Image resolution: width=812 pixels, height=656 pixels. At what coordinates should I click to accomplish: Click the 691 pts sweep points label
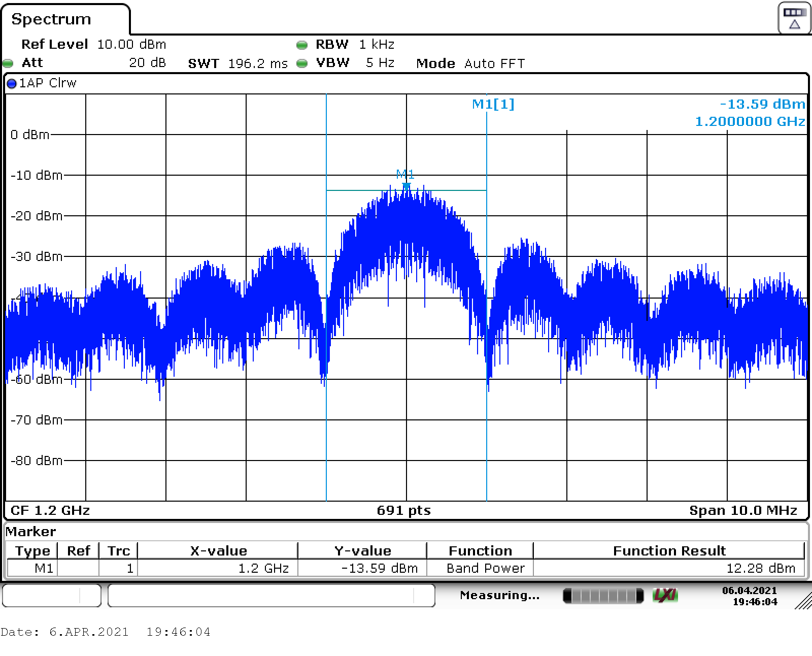(x=403, y=510)
